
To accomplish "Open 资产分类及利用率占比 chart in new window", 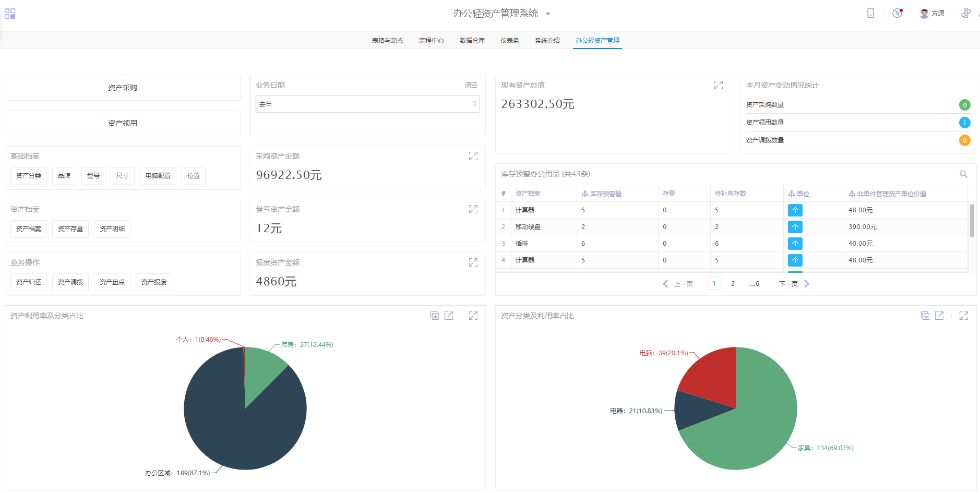I will tap(939, 316).
